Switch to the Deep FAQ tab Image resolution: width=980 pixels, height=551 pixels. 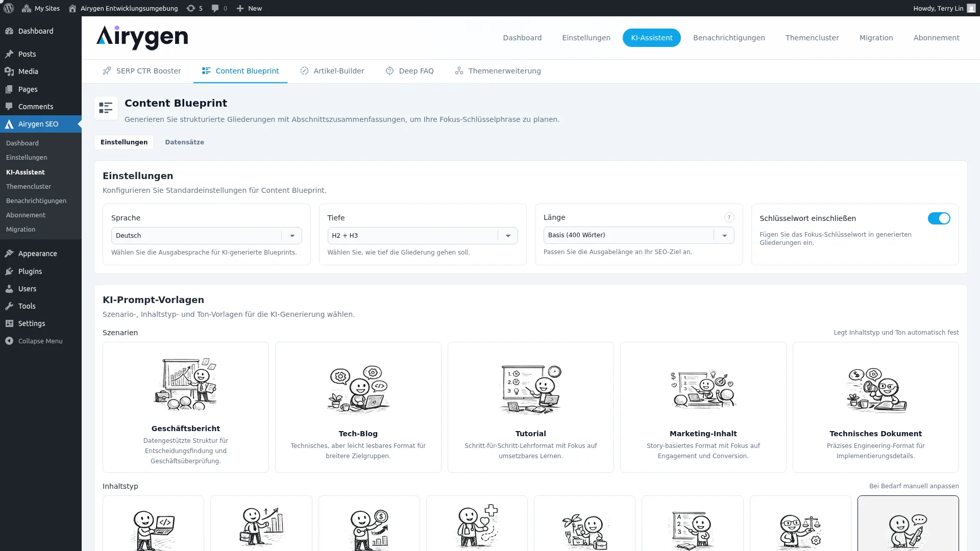tap(409, 71)
